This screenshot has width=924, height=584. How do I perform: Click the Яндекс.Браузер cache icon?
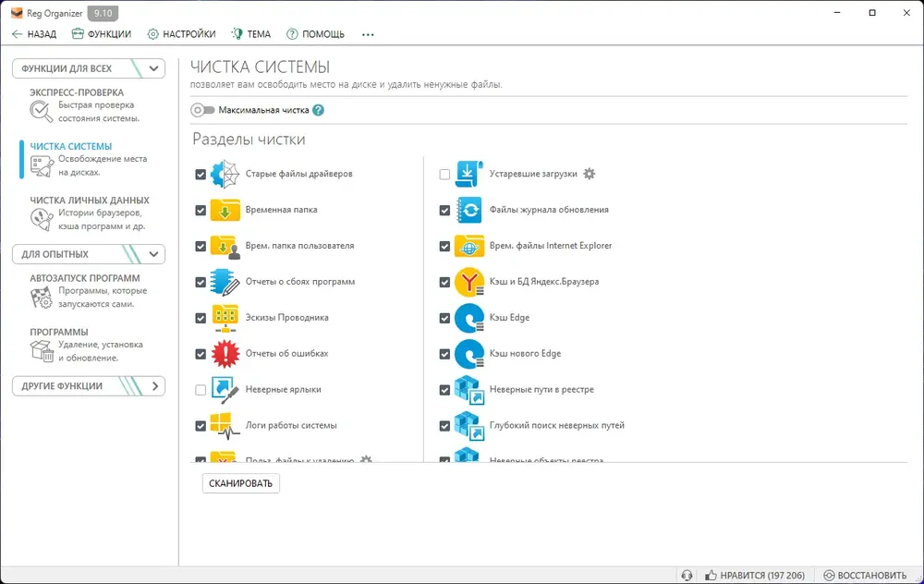[x=469, y=282]
